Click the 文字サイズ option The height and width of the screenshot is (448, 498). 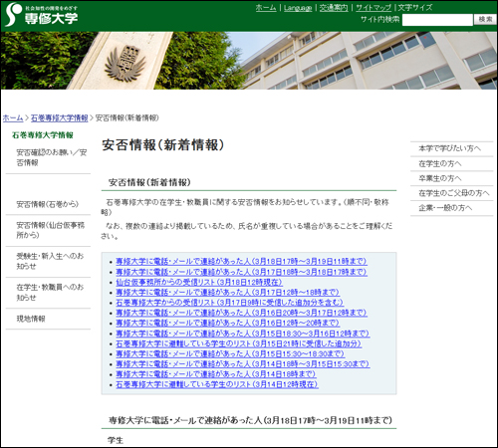[x=415, y=8]
